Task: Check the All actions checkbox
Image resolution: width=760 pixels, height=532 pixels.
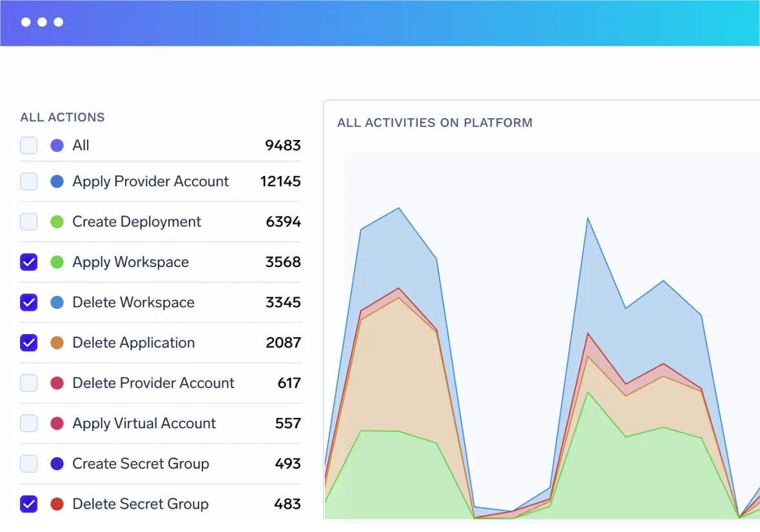Action: point(29,146)
